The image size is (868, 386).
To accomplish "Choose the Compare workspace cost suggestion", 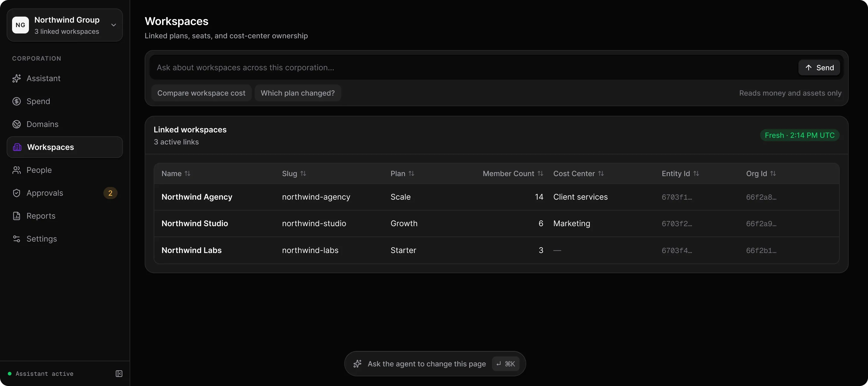I will click(201, 93).
